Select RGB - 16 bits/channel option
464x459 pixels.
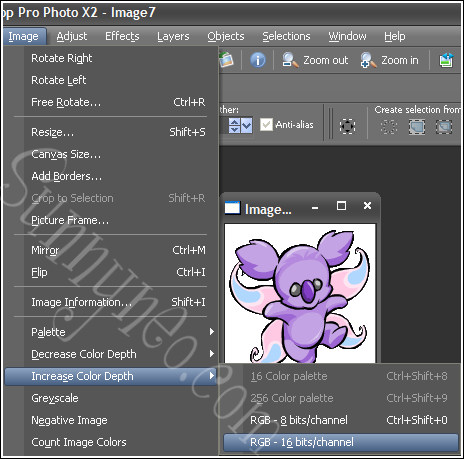[x=341, y=442]
